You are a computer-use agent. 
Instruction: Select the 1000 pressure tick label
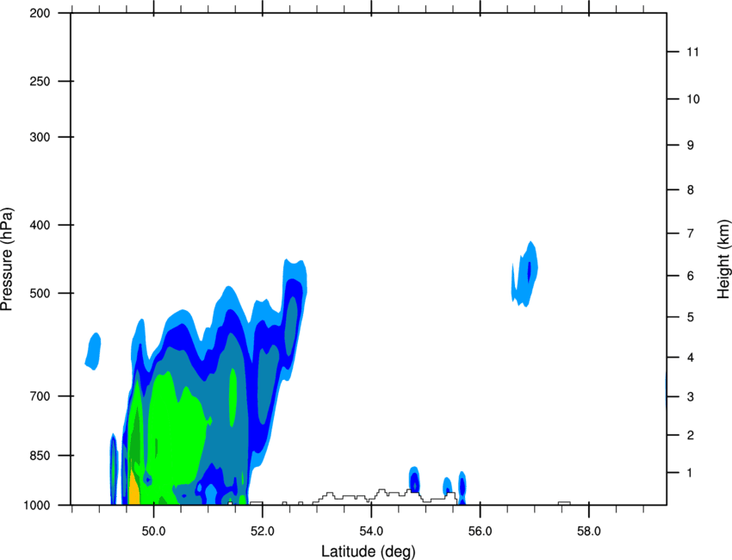point(36,505)
